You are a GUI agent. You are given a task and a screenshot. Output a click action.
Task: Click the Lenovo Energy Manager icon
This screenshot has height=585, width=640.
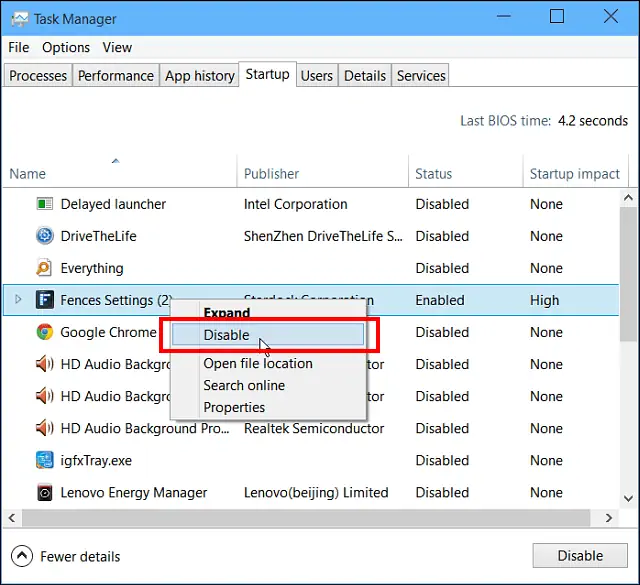pos(44,492)
